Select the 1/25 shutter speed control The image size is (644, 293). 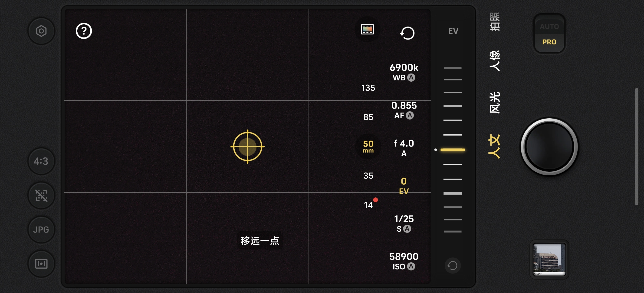404,223
